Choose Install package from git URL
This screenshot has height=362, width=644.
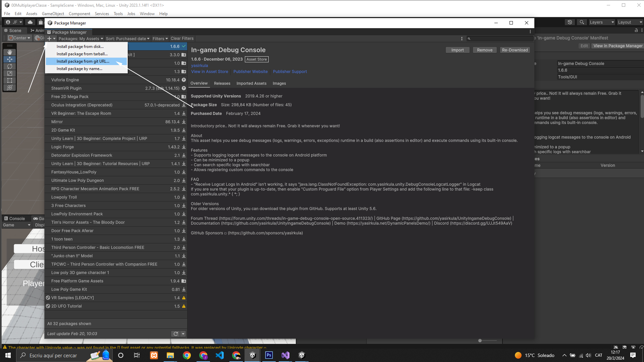pyautogui.click(x=83, y=61)
